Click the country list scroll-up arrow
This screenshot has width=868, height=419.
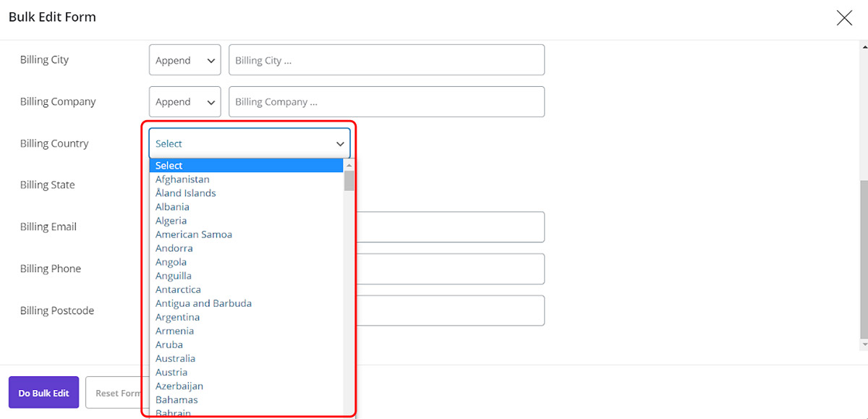pyautogui.click(x=349, y=165)
